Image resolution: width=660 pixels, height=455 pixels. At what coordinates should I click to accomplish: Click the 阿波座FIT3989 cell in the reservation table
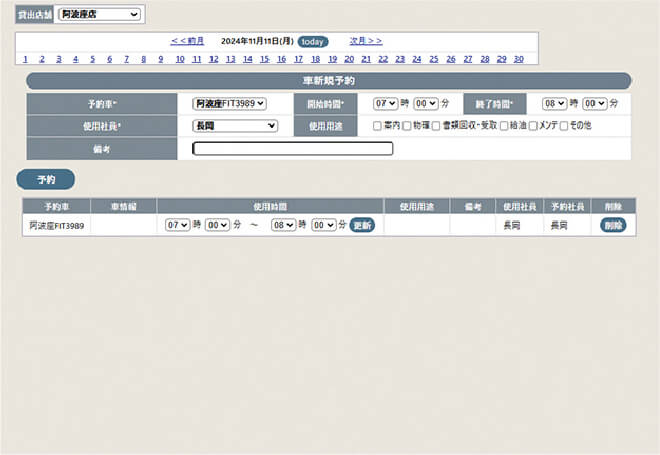pos(56,226)
